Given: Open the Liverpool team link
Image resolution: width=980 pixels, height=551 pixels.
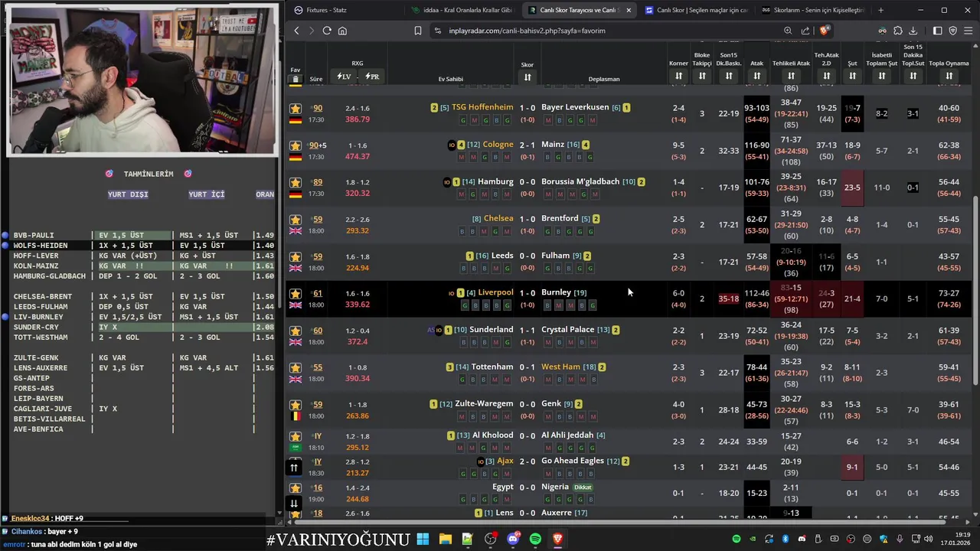Looking at the screenshot, I should tap(495, 292).
